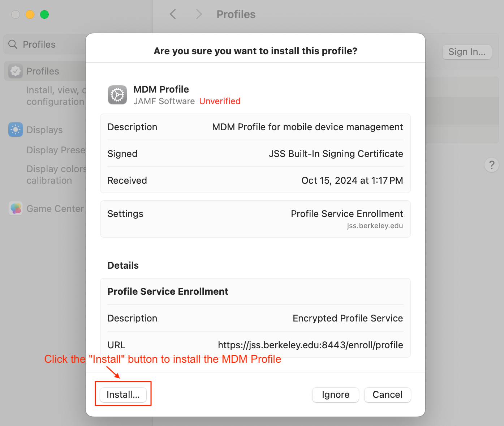
Task: Click the jss.berkeley.edu text under Settings
Action: [x=375, y=225]
